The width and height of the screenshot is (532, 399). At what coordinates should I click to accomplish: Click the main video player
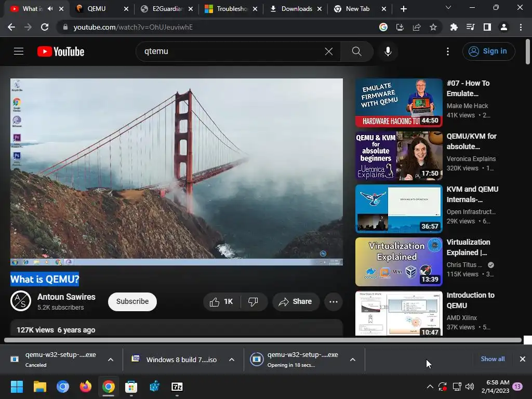177,171
